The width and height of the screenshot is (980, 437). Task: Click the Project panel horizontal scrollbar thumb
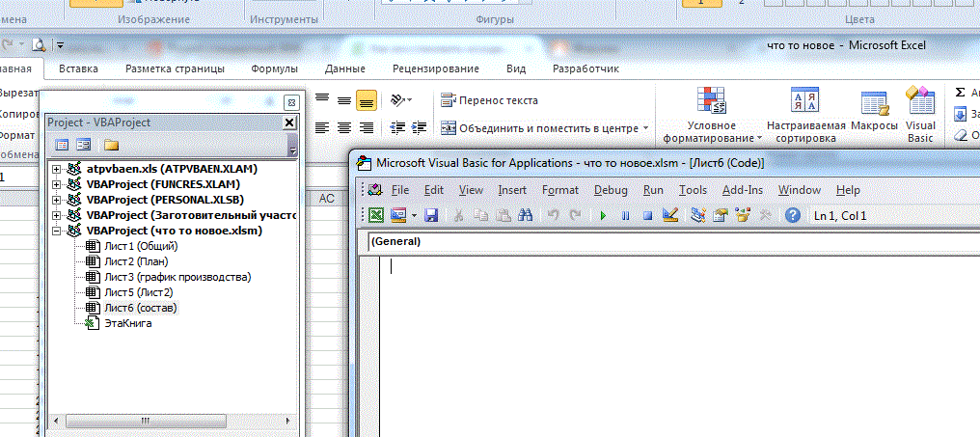145,421
